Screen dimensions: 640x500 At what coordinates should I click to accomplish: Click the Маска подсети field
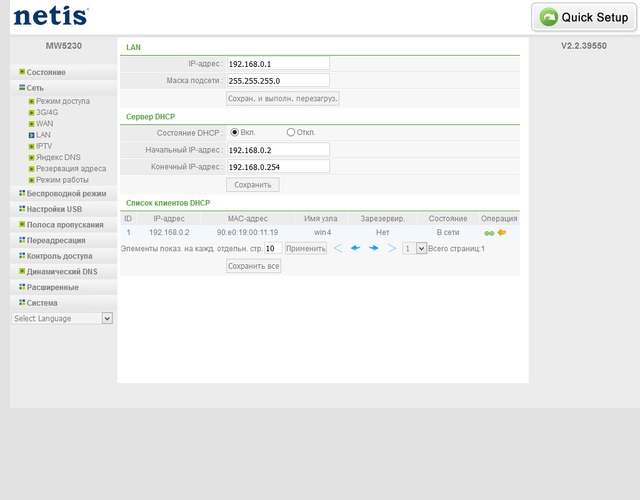pos(278,80)
